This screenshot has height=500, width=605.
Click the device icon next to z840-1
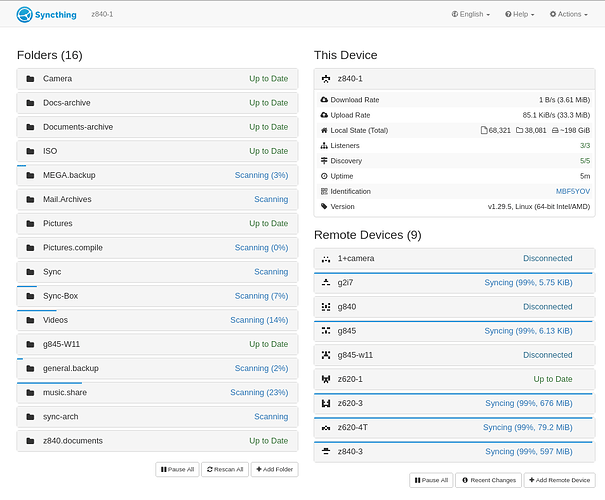[326, 79]
